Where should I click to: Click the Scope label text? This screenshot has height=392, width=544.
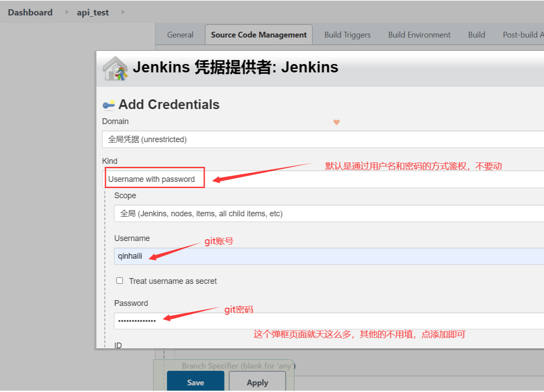(125, 196)
